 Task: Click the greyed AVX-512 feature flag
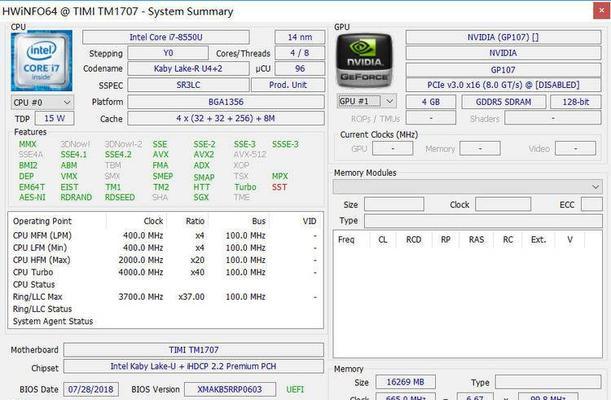click(x=250, y=155)
